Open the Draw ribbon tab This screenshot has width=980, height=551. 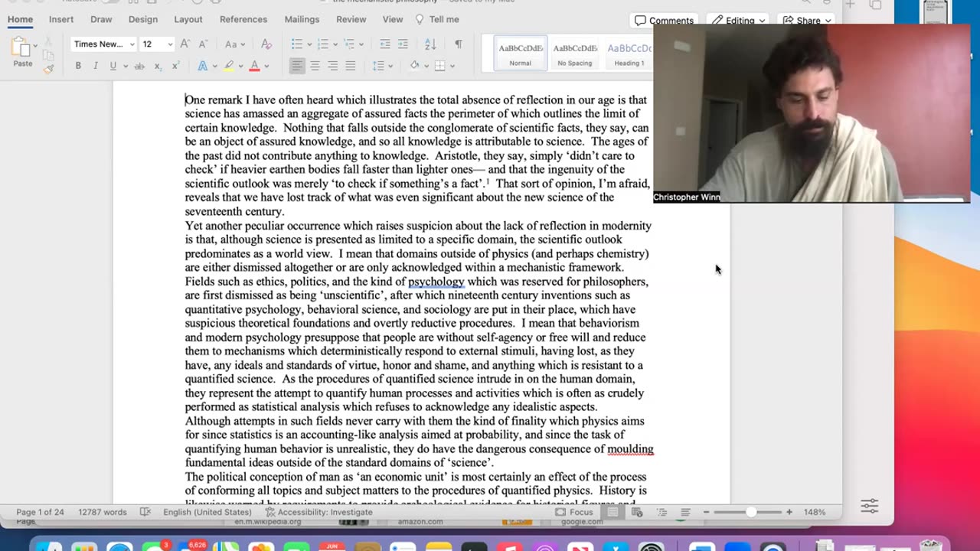point(101,19)
